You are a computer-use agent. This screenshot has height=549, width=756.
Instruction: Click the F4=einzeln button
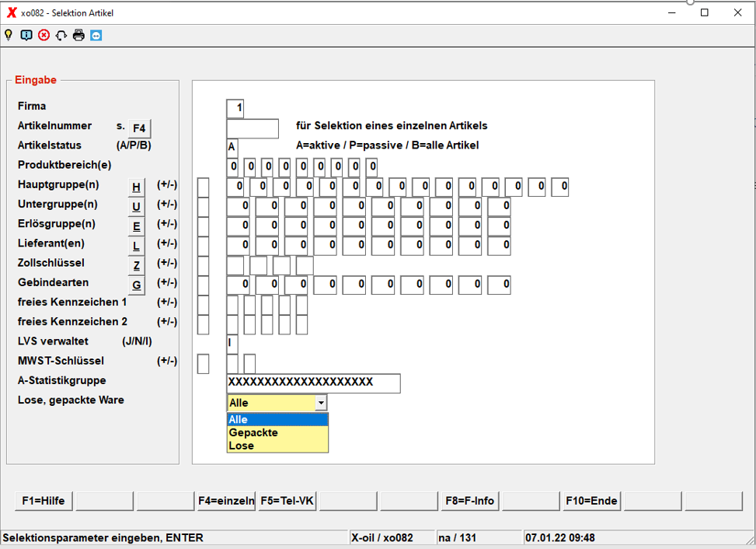tap(226, 501)
